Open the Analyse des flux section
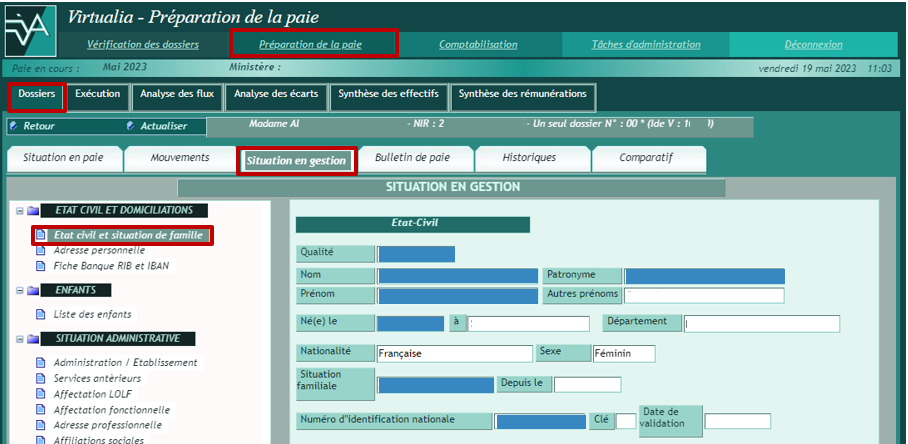The height and width of the screenshot is (444, 908). [176, 94]
